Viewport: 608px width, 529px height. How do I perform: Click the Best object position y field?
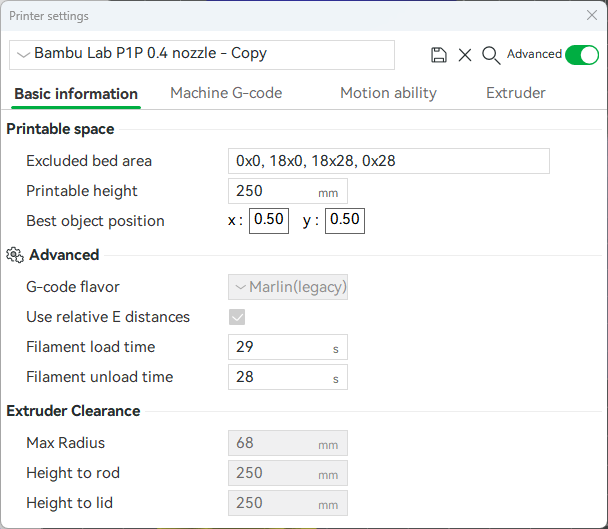pyautogui.click(x=345, y=221)
